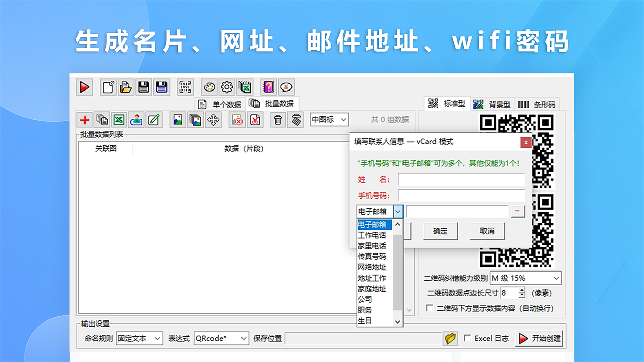644x362 pixels.
Task: Open the 中图标 icon size dropdown
Action: coord(329,120)
